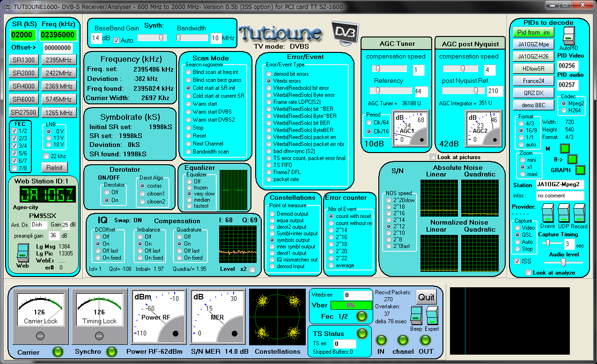Click the green B-> indicator square
Image resolution: width=597 pixels, height=364 pixels.
point(572,159)
